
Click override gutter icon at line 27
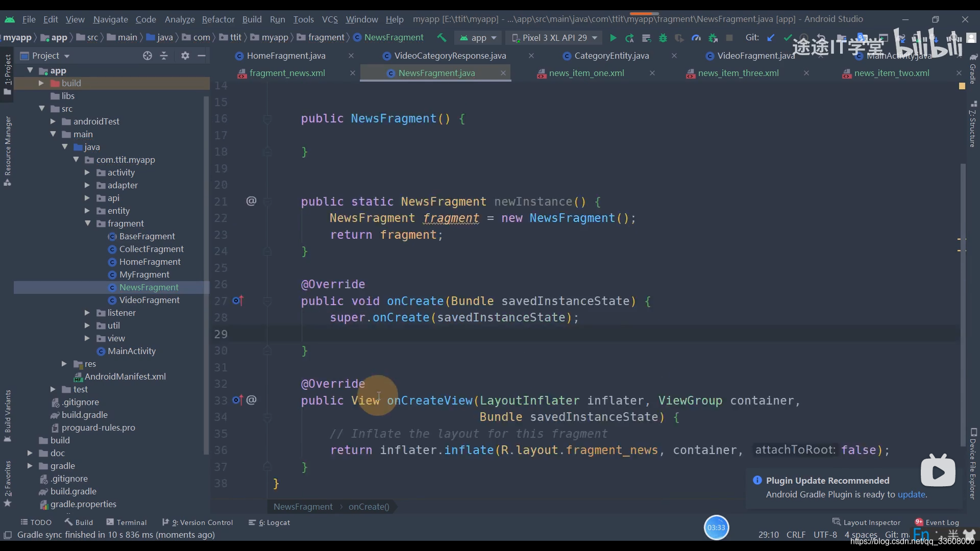pos(238,301)
